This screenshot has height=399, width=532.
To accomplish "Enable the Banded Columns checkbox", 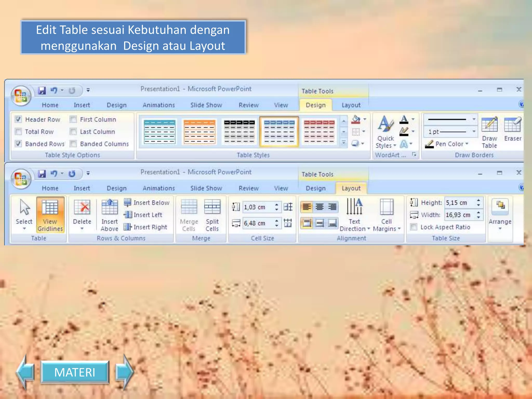I will coord(73,144).
